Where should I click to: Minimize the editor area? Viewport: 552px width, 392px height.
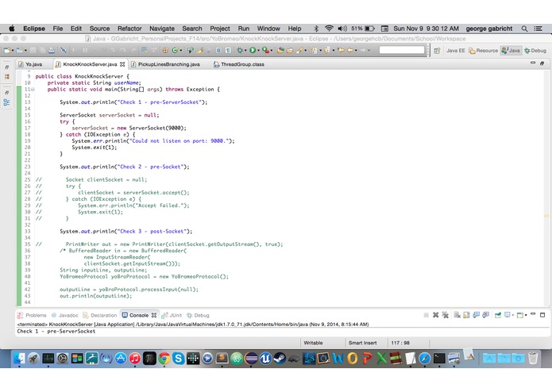coord(533,63)
